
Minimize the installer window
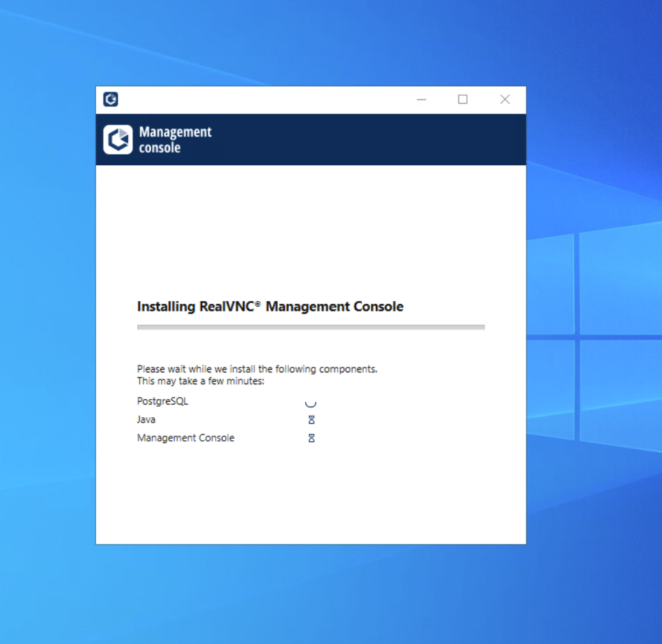click(x=421, y=100)
